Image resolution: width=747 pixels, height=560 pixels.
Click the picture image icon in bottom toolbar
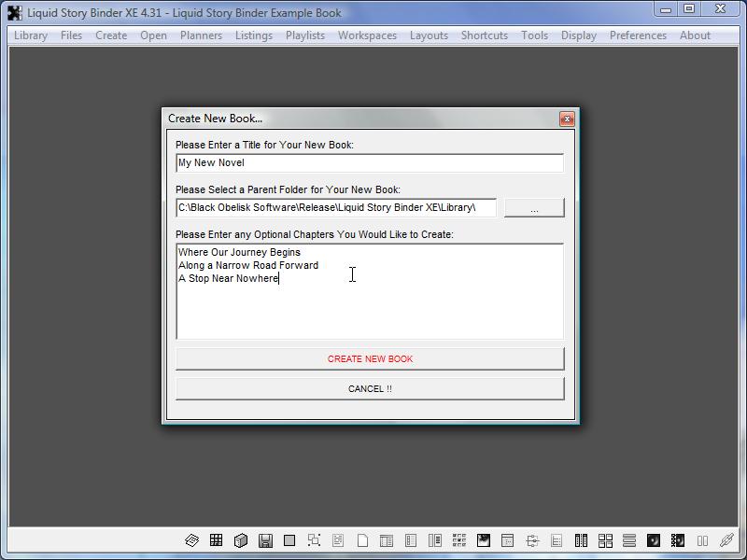(x=484, y=540)
